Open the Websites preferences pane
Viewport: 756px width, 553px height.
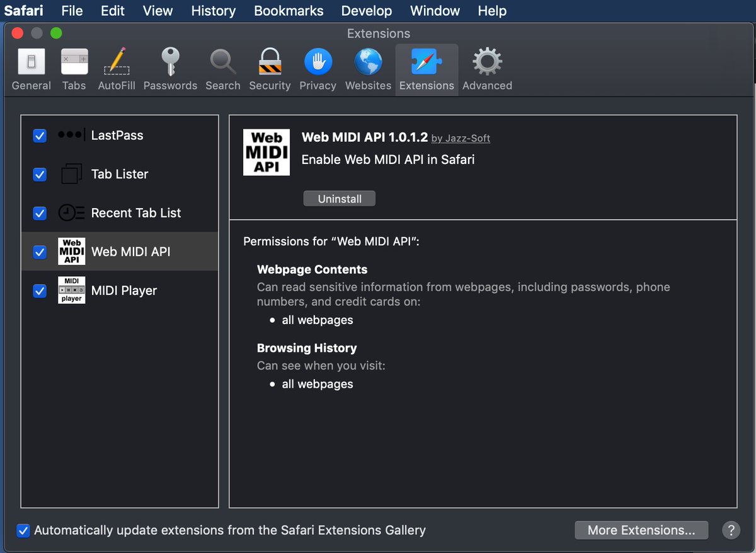[368, 69]
